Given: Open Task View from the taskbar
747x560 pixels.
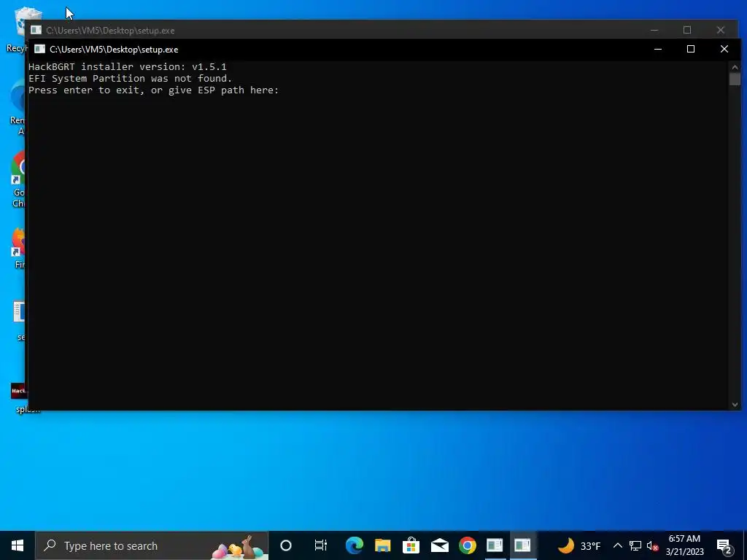Looking at the screenshot, I should point(321,545).
